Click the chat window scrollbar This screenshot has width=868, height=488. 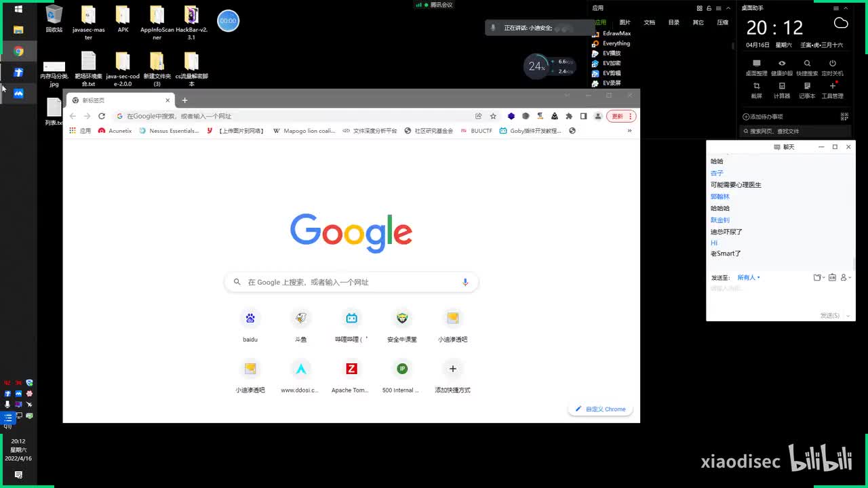pyautogui.click(x=854, y=264)
